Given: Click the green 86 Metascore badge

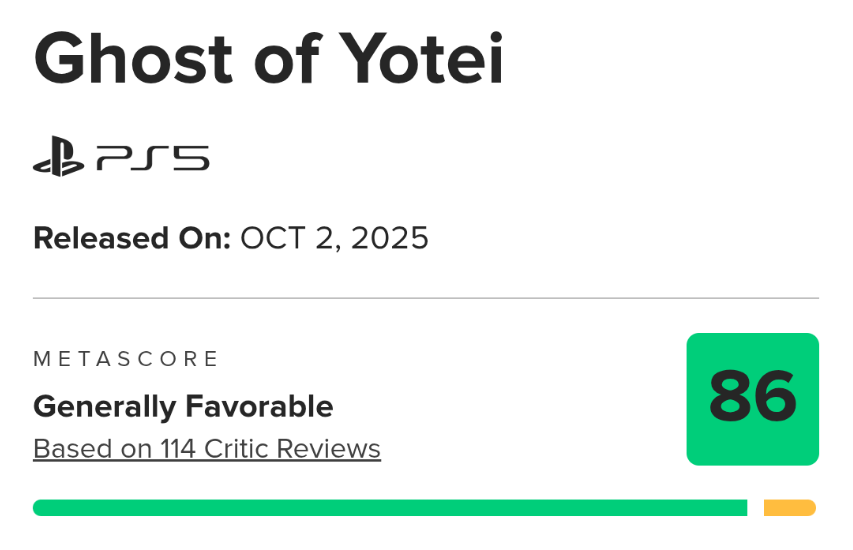Looking at the screenshot, I should tap(752, 399).
